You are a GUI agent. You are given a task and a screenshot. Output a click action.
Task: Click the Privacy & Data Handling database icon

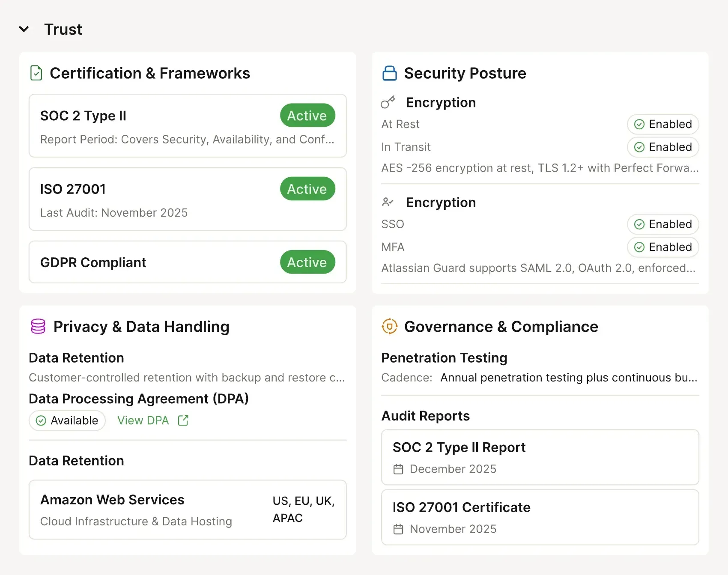pyautogui.click(x=38, y=326)
